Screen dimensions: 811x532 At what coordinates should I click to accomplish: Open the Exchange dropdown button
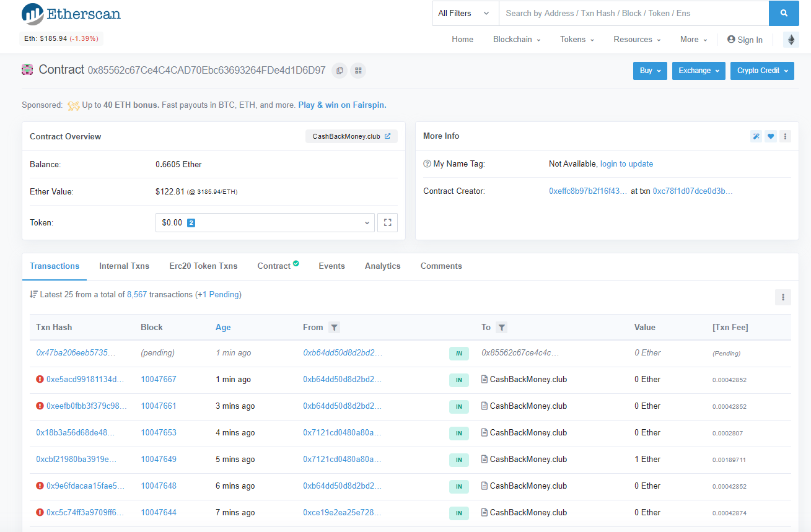point(699,71)
